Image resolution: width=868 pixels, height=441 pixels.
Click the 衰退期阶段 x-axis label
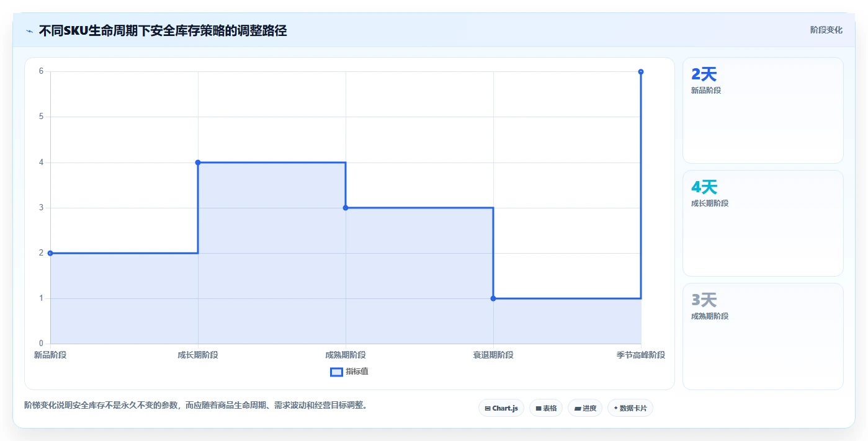(x=493, y=355)
